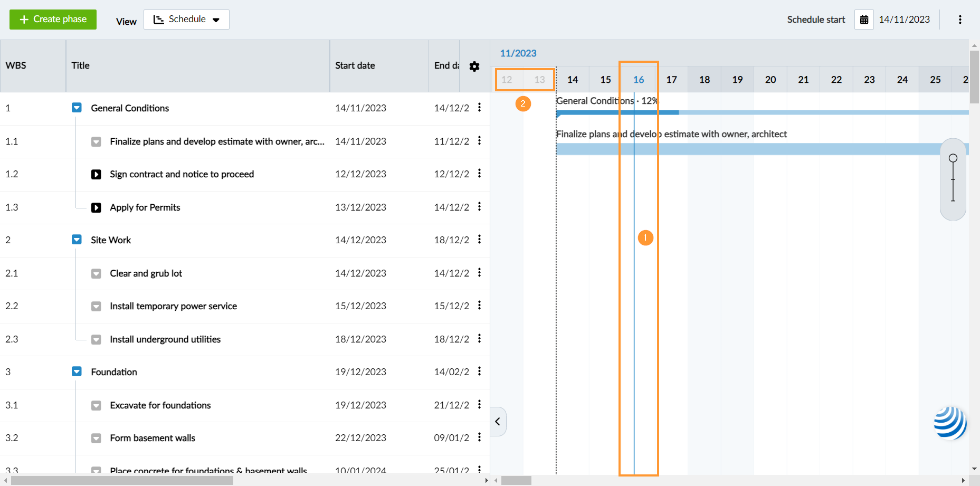Click the blue swirl logo icon
This screenshot has height=486, width=980.
(x=950, y=423)
